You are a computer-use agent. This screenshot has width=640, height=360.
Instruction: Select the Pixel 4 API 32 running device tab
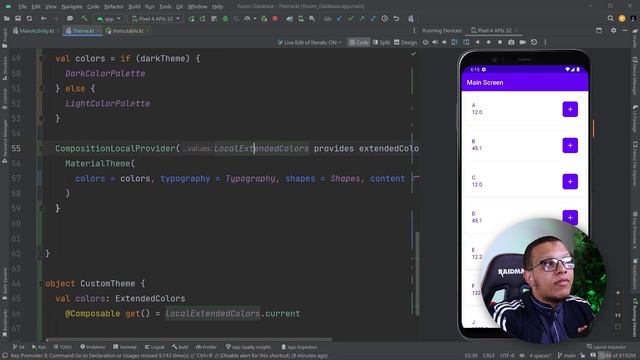(493, 31)
